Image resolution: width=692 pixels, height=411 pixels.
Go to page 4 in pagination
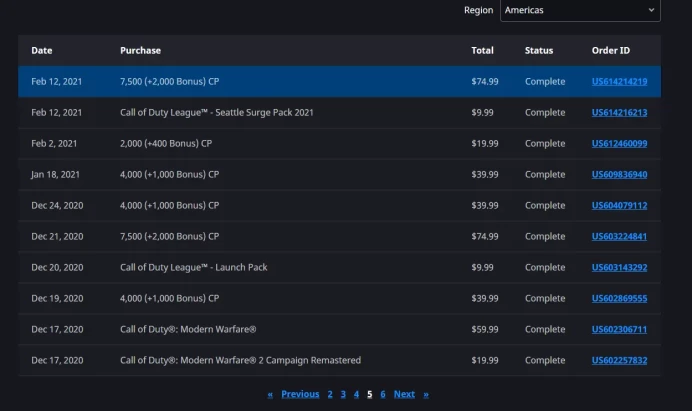(x=356, y=394)
